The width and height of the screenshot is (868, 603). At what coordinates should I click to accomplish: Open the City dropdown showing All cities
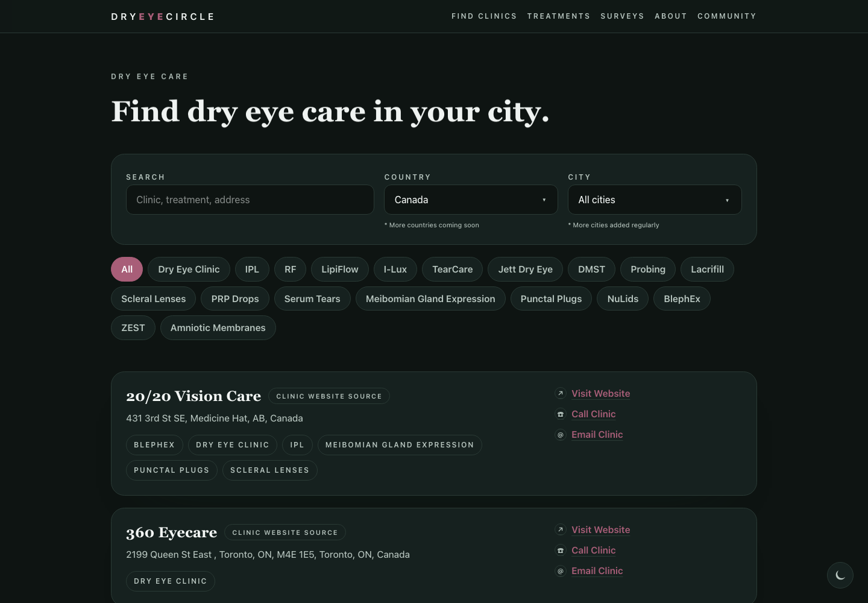pyautogui.click(x=655, y=200)
